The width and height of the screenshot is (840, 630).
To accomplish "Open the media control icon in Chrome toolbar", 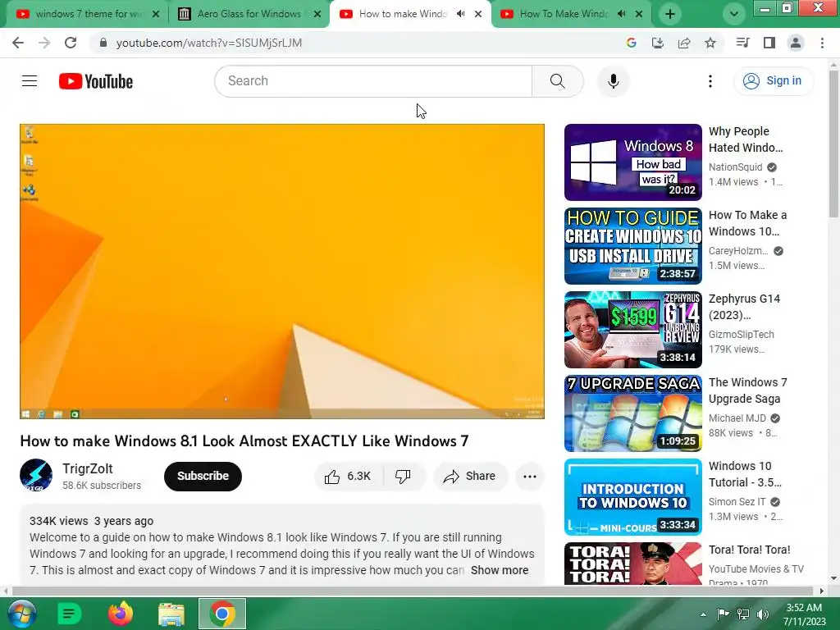I will [742, 43].
